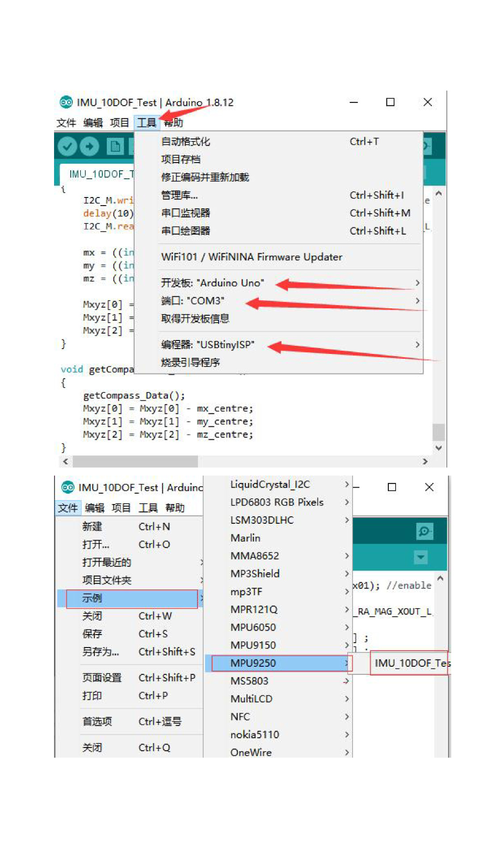
Task: Choose 保存 from the file menu
Action: (x=130, y=634)
